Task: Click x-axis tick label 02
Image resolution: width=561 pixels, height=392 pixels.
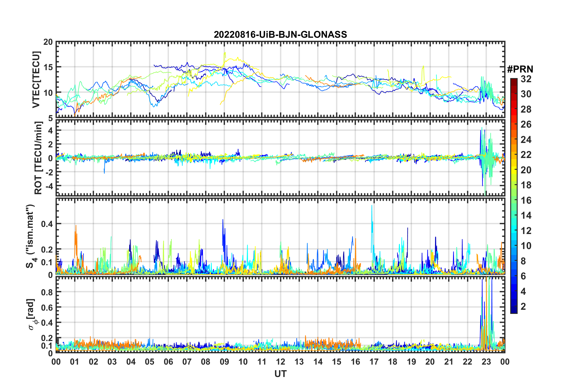Action: (93, 362)
